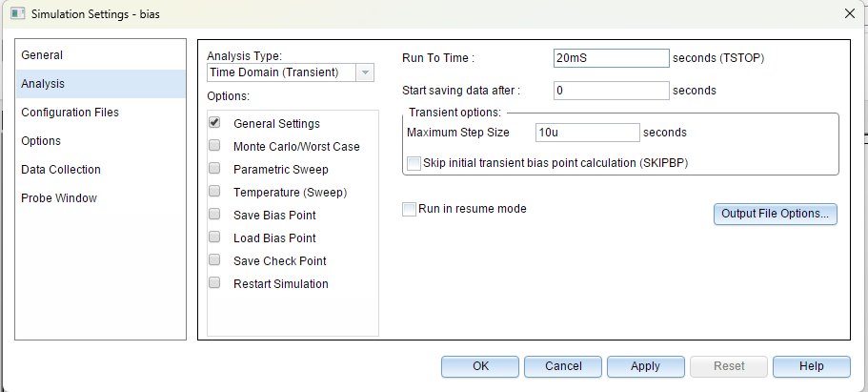Close the Simulation Settings dialog
The width and height of the screenshot is (868, 392).
point(849,12)
